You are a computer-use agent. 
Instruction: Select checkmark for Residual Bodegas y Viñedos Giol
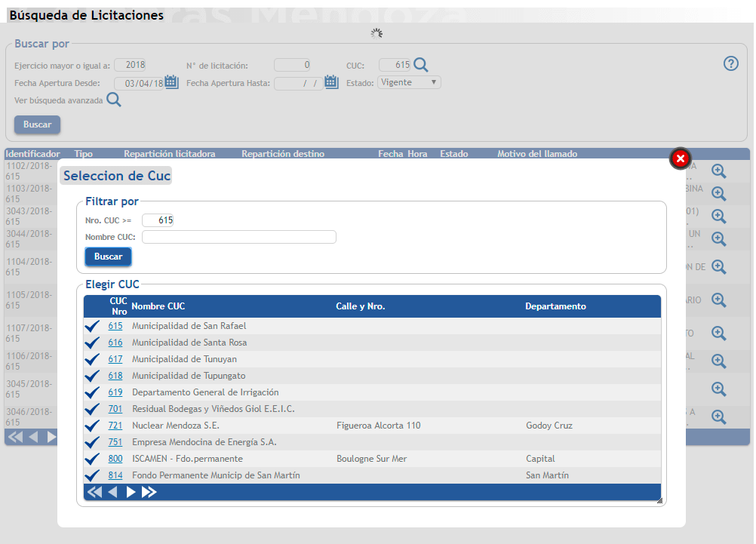92,409
